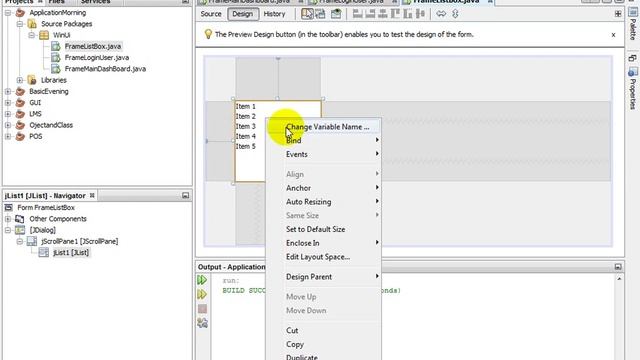The image size is (640, 360).
Task: Select 'Item 5' in the JList
Action: pos(246,147)
